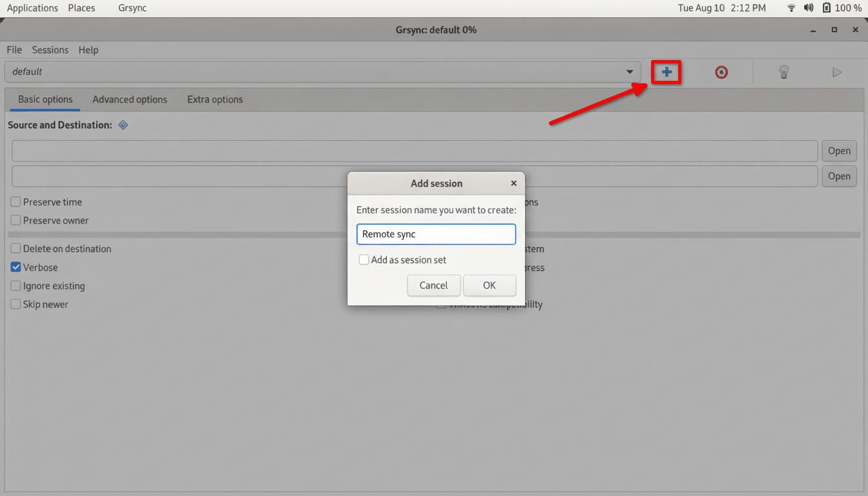Click the Source and Destination swap icon
Screen dimensions: 868x496
pyautogui.click(x=123, y=125)
